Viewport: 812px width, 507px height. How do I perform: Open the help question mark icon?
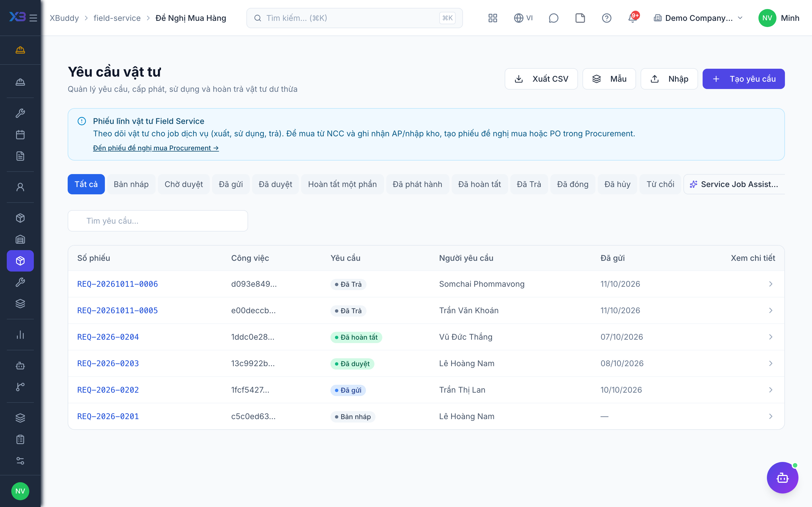(606, 18)
